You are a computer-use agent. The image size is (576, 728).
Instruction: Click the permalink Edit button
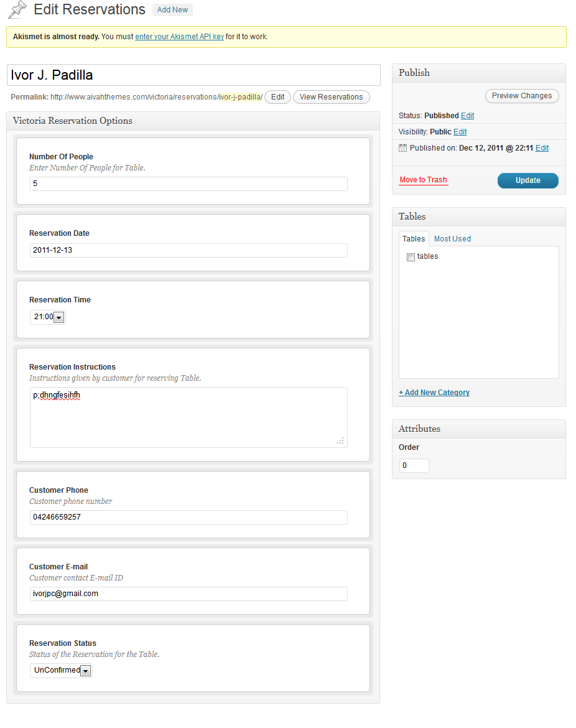[277, 97]
